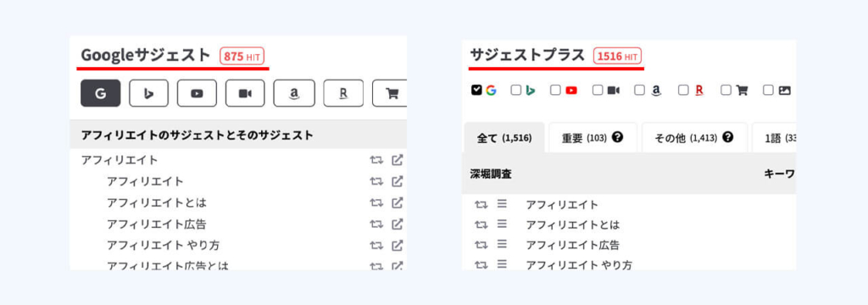Screen dimensions: 868x305
Task: Open アフィリエイトとは in external link icon
Action: 397,202
